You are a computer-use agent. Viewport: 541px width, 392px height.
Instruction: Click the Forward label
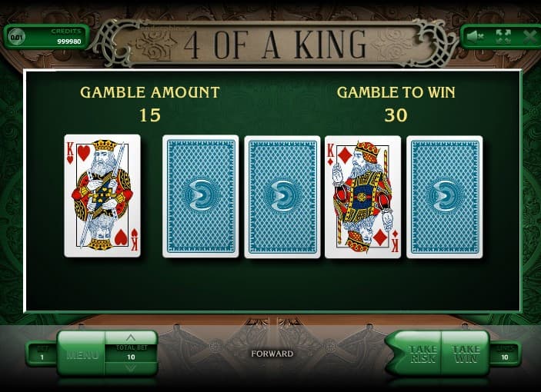[x=272, y=354]
